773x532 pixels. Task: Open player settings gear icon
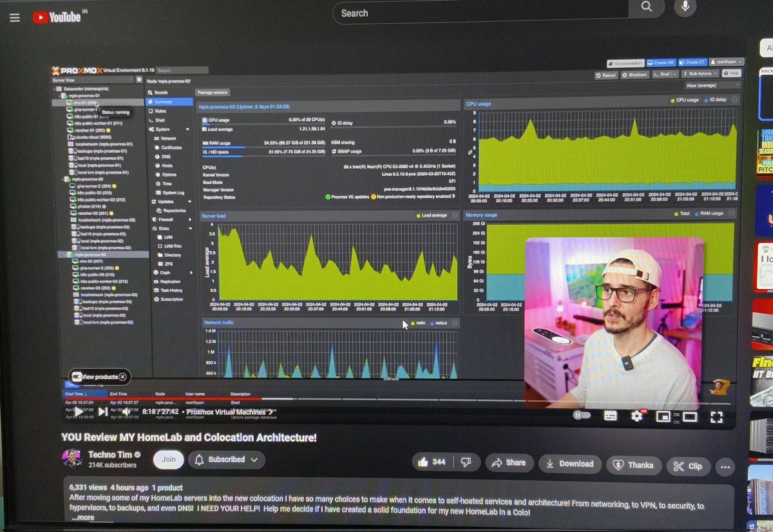point(637,416)
